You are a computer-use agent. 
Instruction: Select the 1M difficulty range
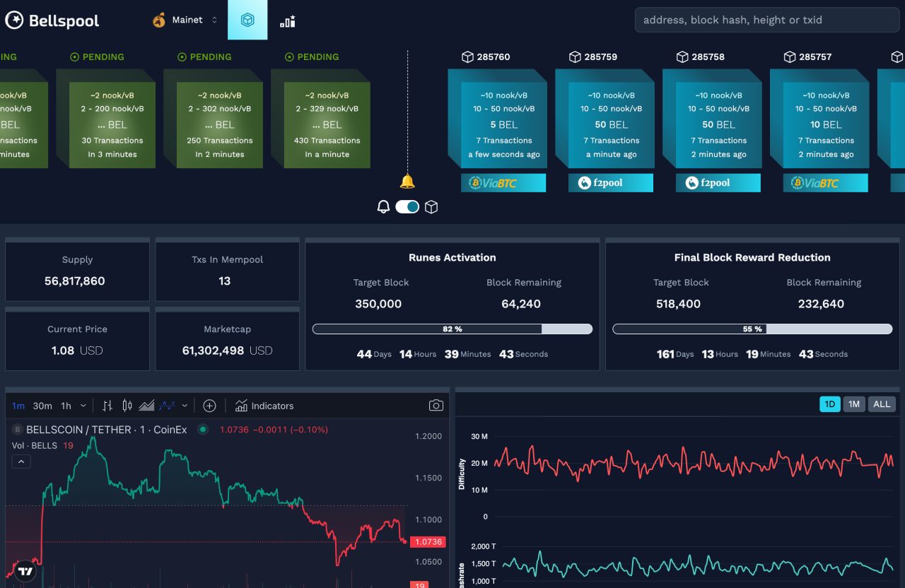click(854, 404)
